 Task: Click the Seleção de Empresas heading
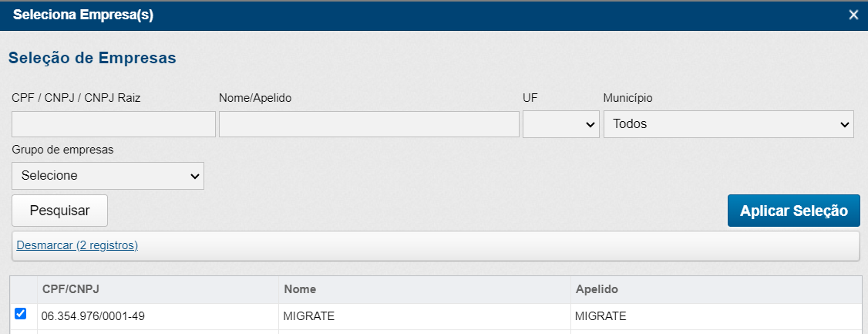pos(92,58)
